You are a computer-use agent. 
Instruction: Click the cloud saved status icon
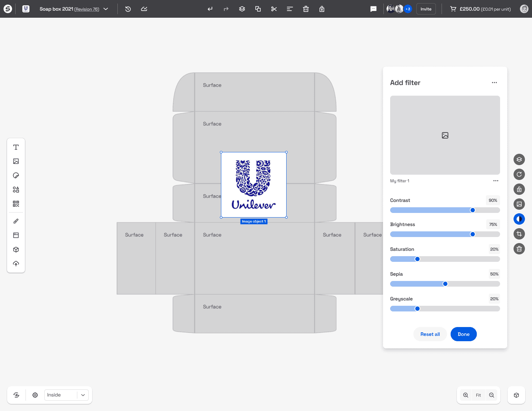[144, 9]
